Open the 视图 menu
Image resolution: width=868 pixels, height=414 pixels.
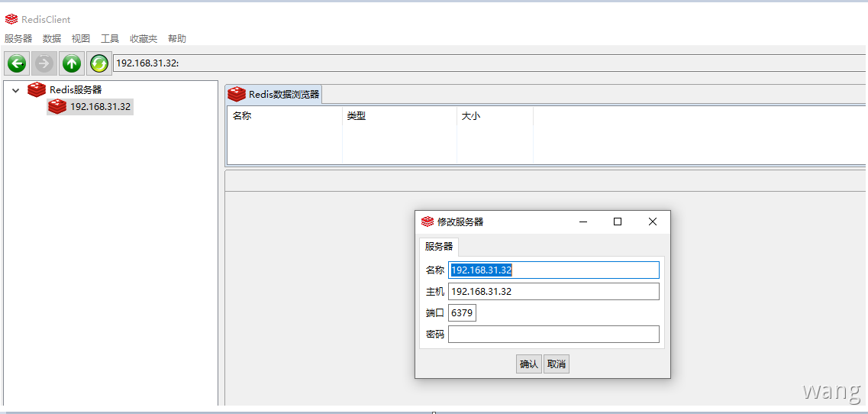(81, 38)
